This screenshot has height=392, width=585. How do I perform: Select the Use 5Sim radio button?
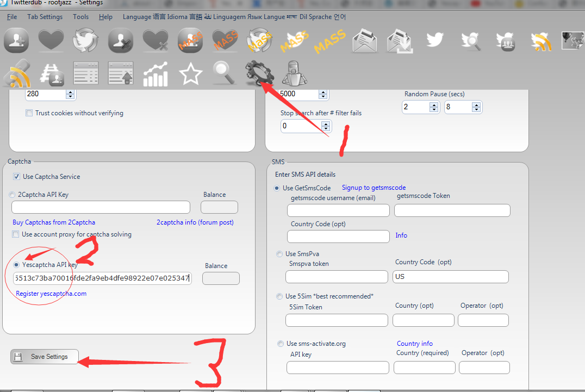(x=279, y=296)
